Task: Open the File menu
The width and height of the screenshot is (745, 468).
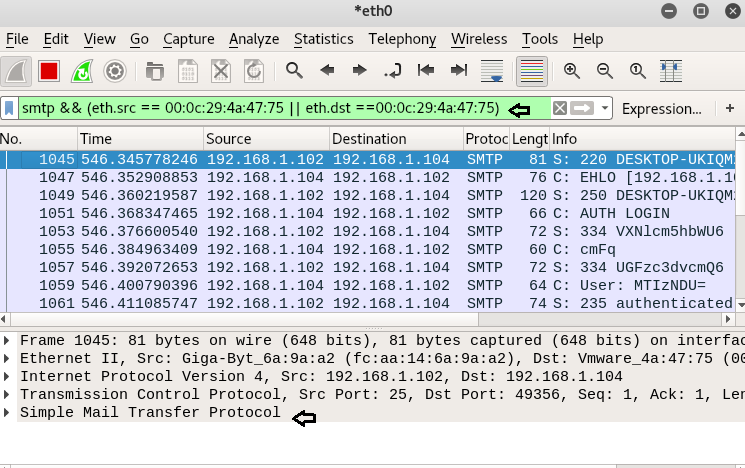Action: coord(17,39)
